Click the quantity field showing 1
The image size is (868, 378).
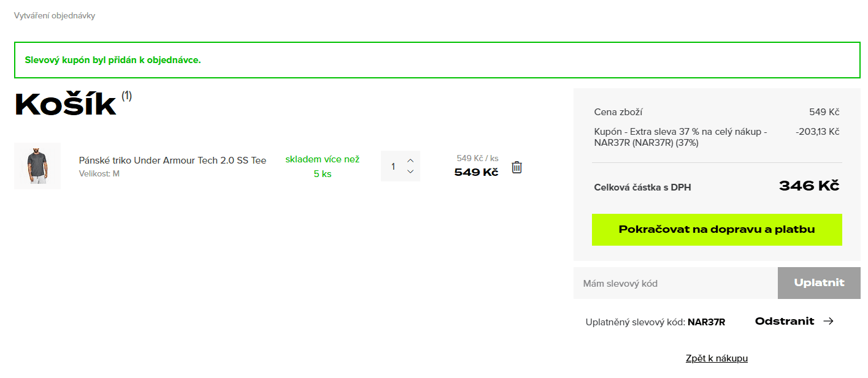point(393,167)
